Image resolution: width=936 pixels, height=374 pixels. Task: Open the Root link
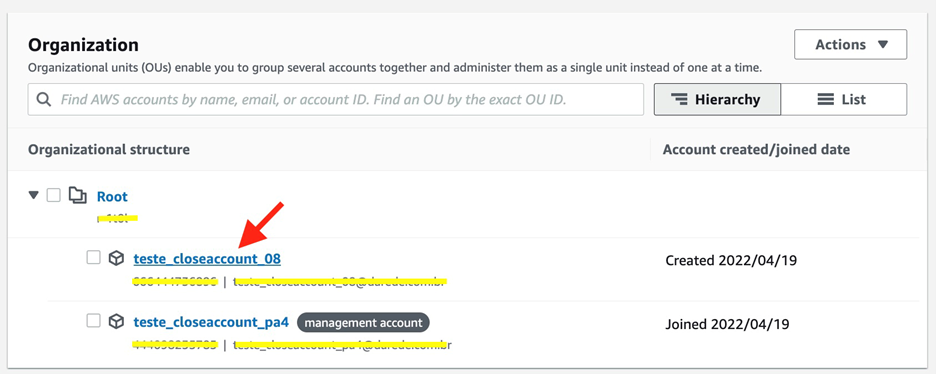[112, 196]
